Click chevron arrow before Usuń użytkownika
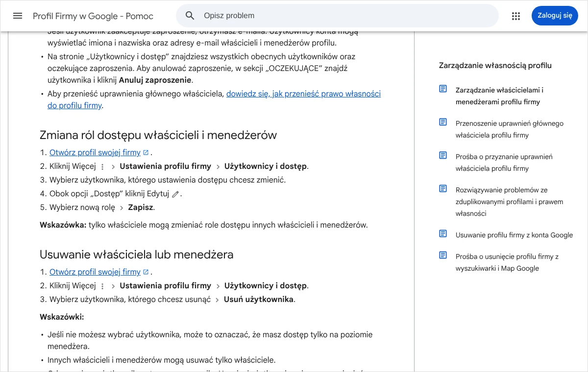The height and width of the screenshot is (372, 588). click(218, 300)
